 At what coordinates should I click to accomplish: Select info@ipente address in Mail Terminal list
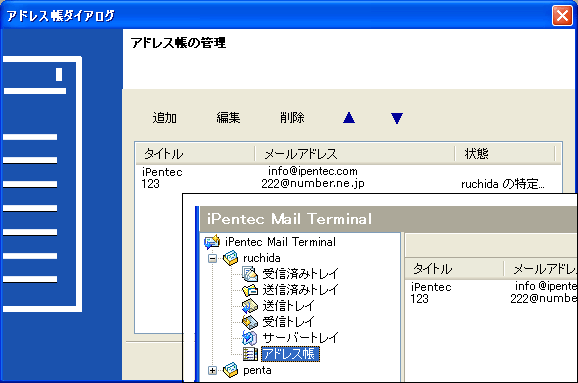[546, 286]
